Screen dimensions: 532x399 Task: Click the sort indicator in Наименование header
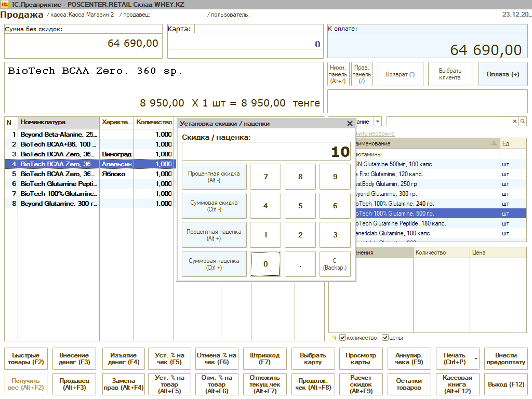[x=493, y=144]
